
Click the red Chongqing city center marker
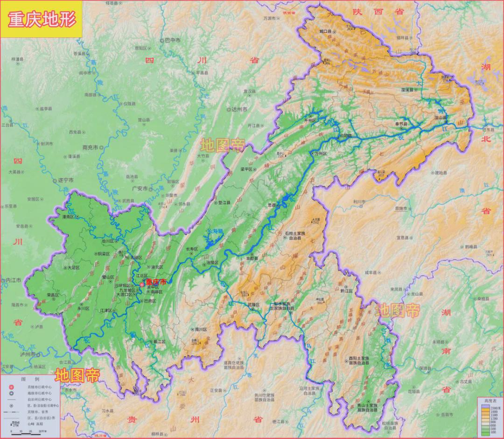point(142,285)
